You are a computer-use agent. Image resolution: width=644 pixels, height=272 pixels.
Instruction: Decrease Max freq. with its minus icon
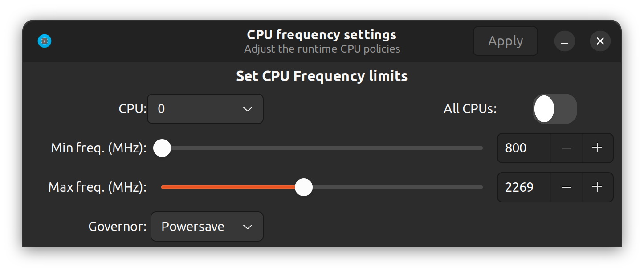(567, 187)
